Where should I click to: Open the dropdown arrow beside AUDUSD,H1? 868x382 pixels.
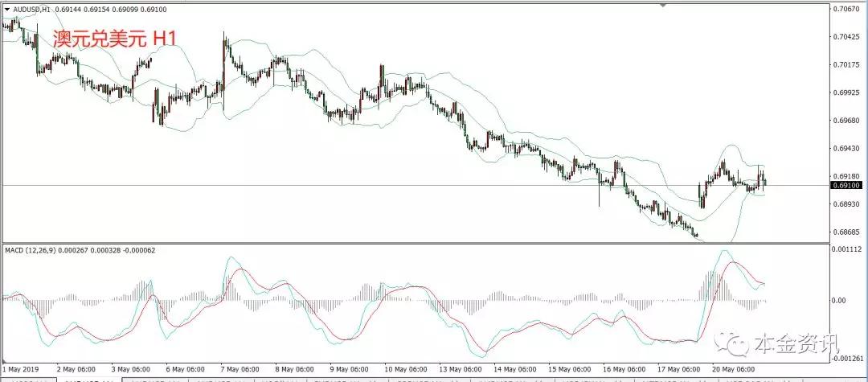(x=7, y=9)
